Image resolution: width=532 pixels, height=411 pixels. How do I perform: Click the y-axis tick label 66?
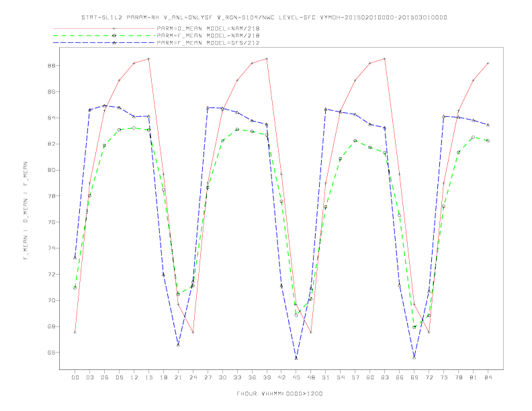click(51, 353)
